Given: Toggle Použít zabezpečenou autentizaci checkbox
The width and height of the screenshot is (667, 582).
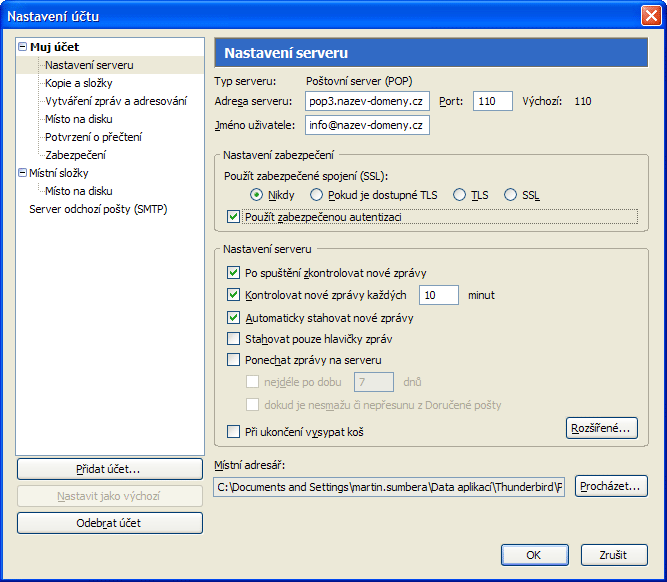Looking at the screenshot, I should click(234, 216).
